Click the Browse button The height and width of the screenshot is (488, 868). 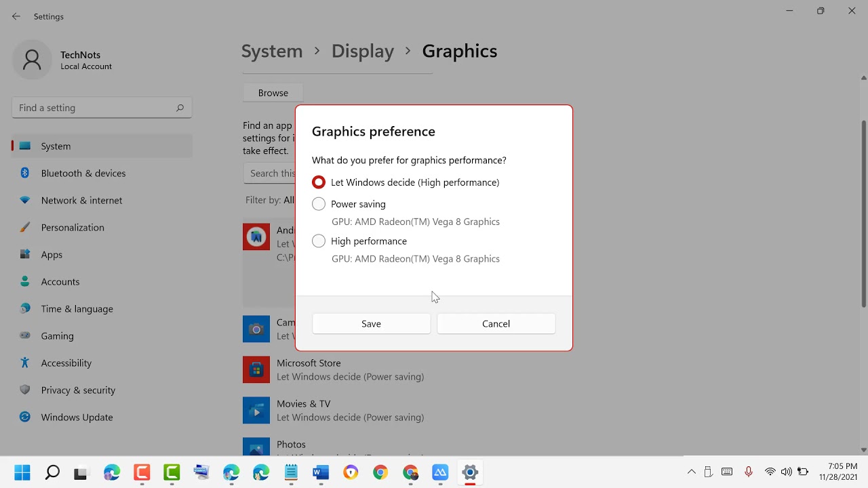[273, 93]
